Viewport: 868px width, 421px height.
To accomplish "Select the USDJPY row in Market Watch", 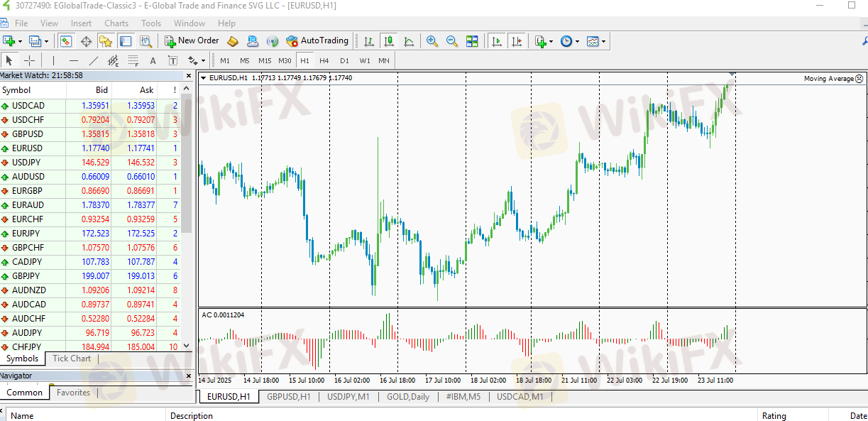I will click(90, 163).
